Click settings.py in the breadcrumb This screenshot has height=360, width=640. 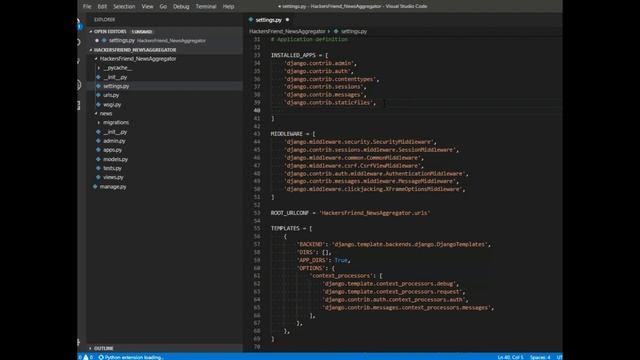coord(353,31)
